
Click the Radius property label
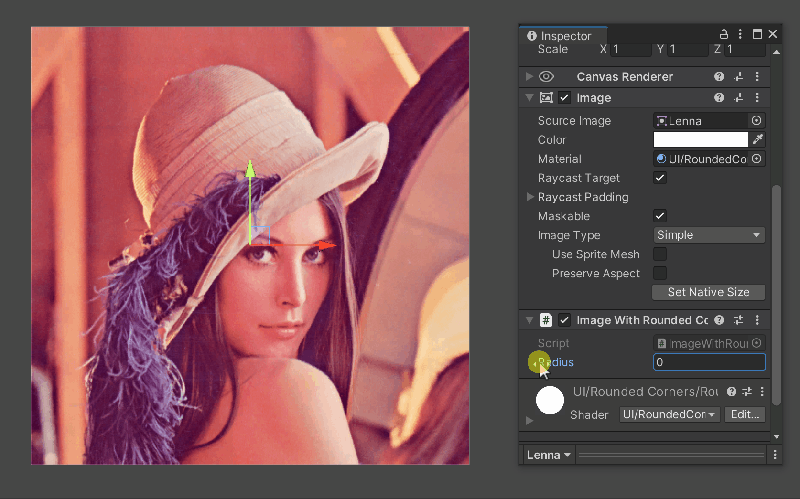(x=556, y=362)
